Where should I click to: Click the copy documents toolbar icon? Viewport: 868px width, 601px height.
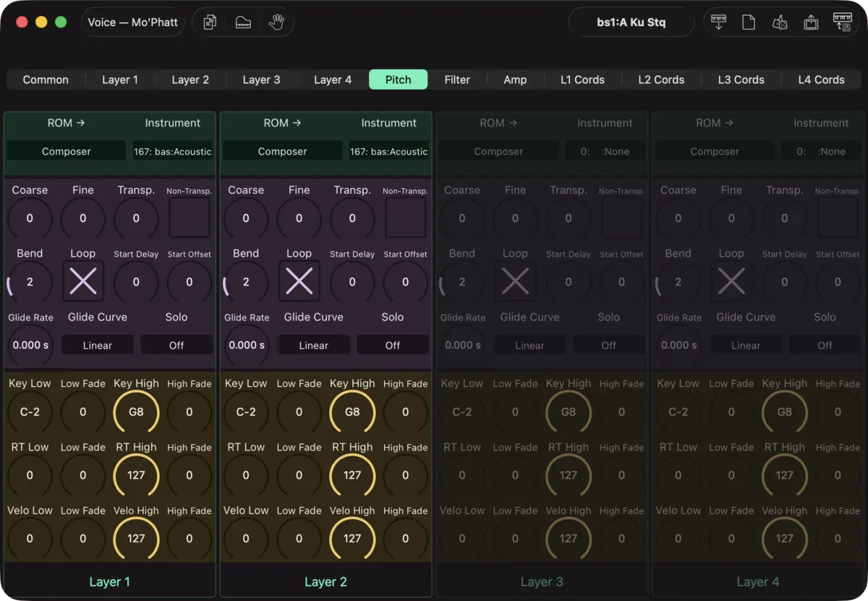pos(210,22)
